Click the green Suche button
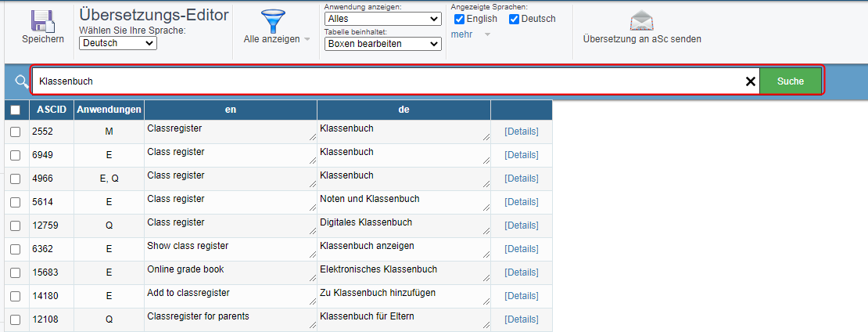This screenshot has width=868, height=332. pos(790,81)
